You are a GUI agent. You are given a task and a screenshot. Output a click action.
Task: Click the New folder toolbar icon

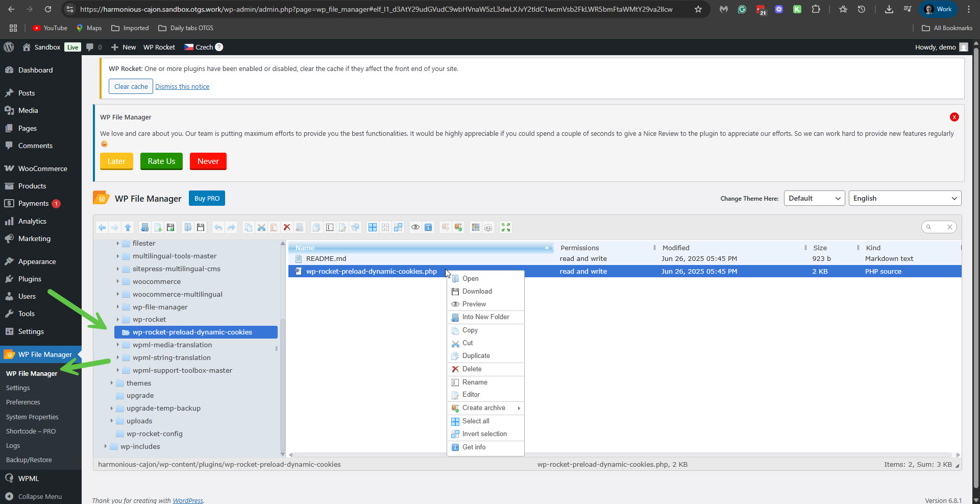[x=145, y=227]
